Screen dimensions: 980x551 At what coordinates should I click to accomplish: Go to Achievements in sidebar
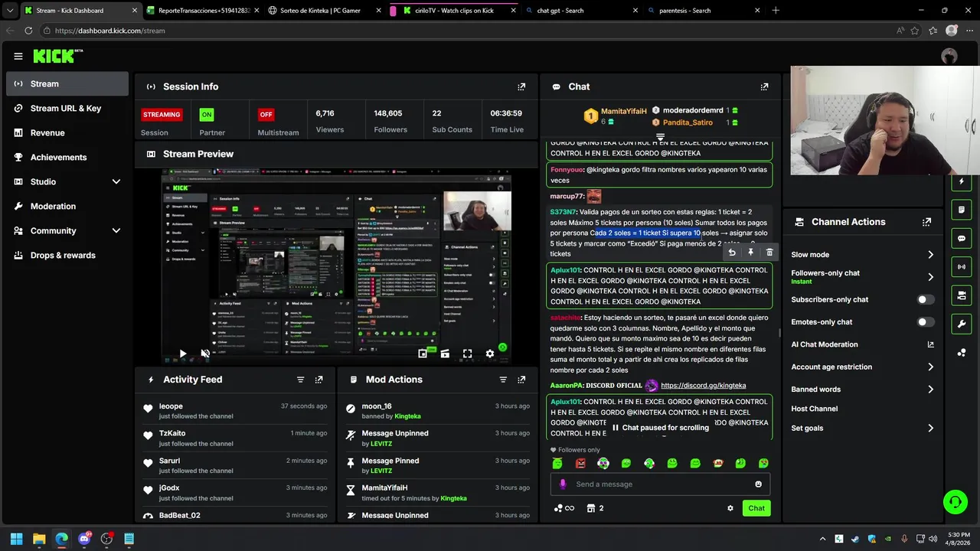(x=67, y=157)
